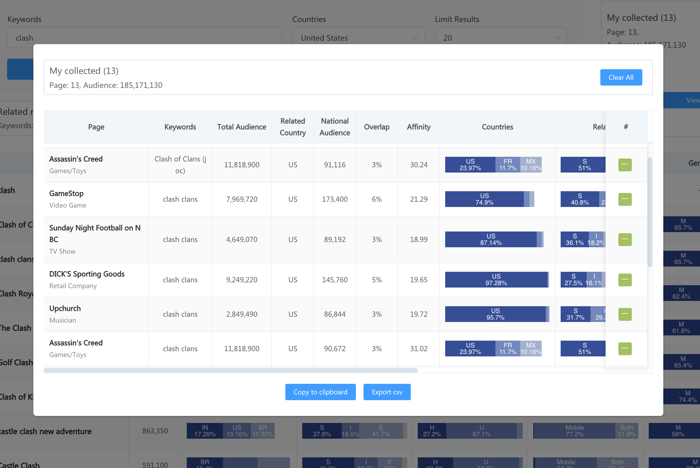Click the Keywords input containing clash

point(144,38)
